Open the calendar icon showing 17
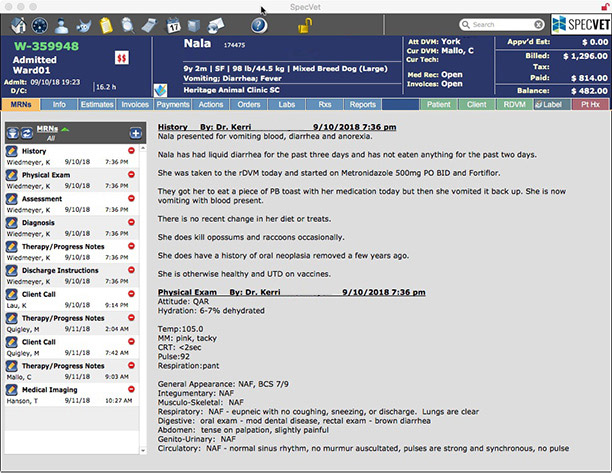 173,26
